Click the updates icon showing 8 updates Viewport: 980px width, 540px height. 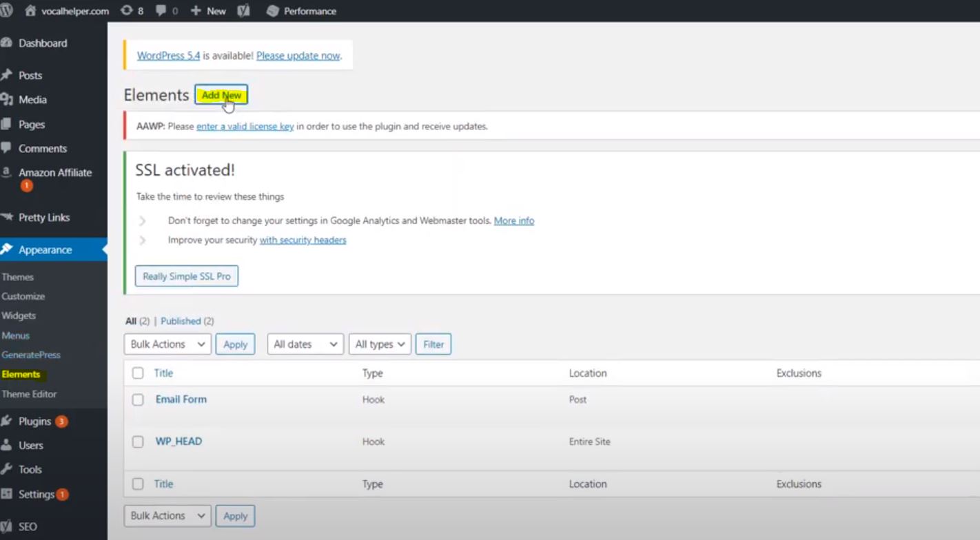[x=125, y=10]
